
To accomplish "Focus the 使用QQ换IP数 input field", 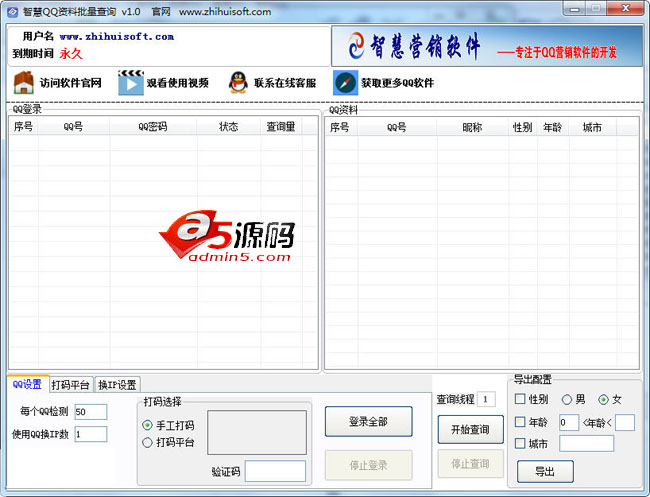I will point(91,434).
